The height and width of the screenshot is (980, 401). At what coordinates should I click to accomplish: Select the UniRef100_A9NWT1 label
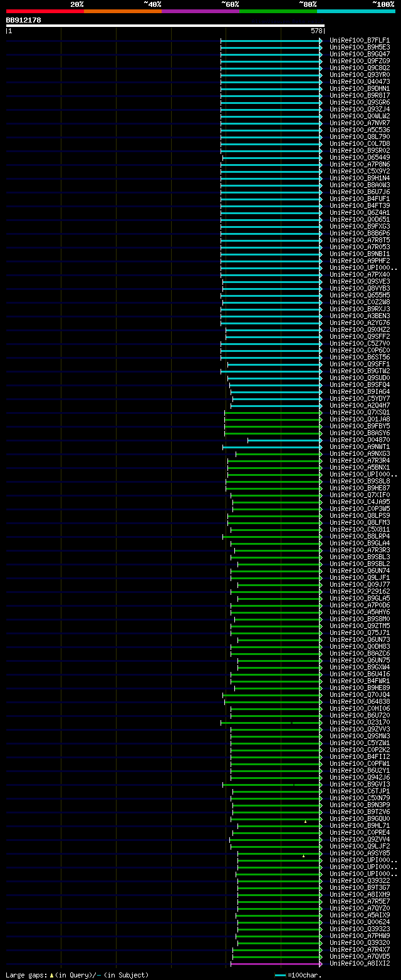point(360,446)
